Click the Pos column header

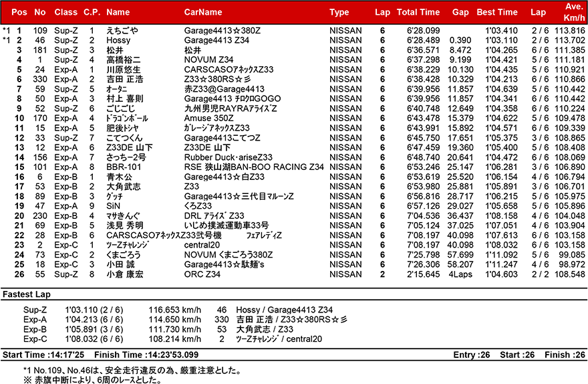pyautogui.click(x=19, y=12)
